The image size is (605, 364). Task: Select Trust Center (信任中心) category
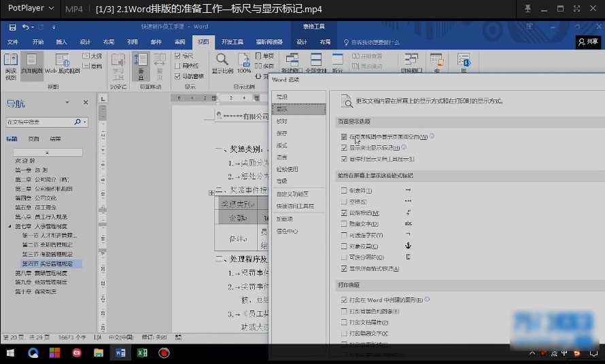[x=298, y=231]
